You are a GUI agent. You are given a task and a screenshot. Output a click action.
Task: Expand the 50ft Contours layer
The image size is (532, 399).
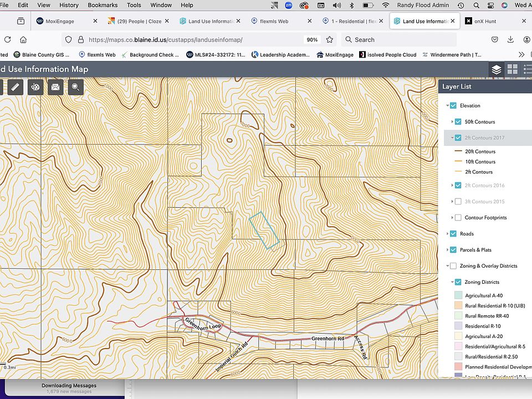[452, 121]
